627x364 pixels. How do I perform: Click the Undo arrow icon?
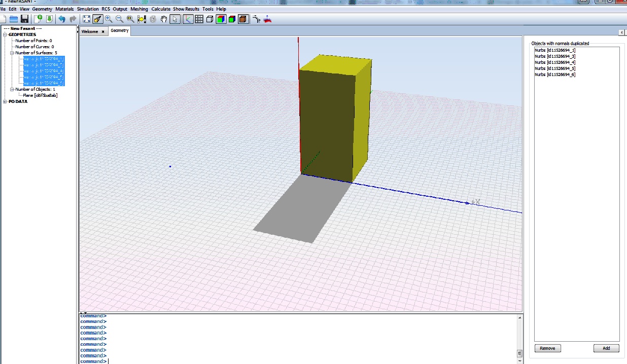click(61, 19)
